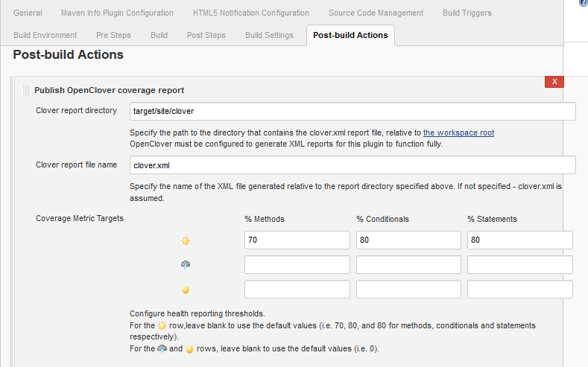588x367 pixels.
Task: Click the Clover report directory field
Action: tap(353, 111)
